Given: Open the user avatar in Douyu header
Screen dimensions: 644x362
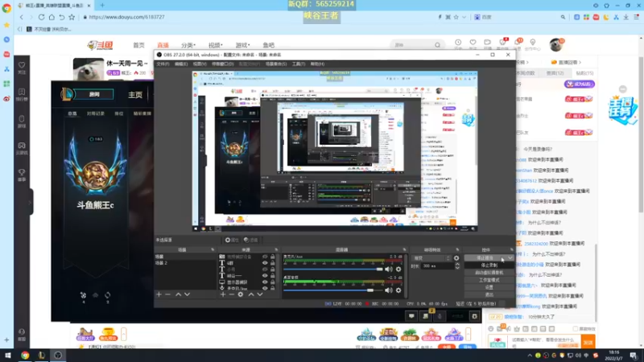Looking at the screenshot, I should tap(556, 44).
